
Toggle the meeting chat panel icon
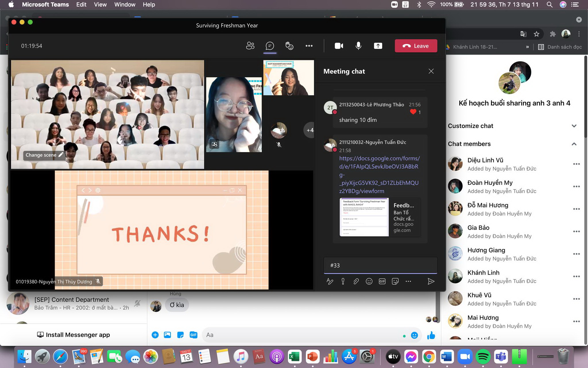click(x=270, y=46)
